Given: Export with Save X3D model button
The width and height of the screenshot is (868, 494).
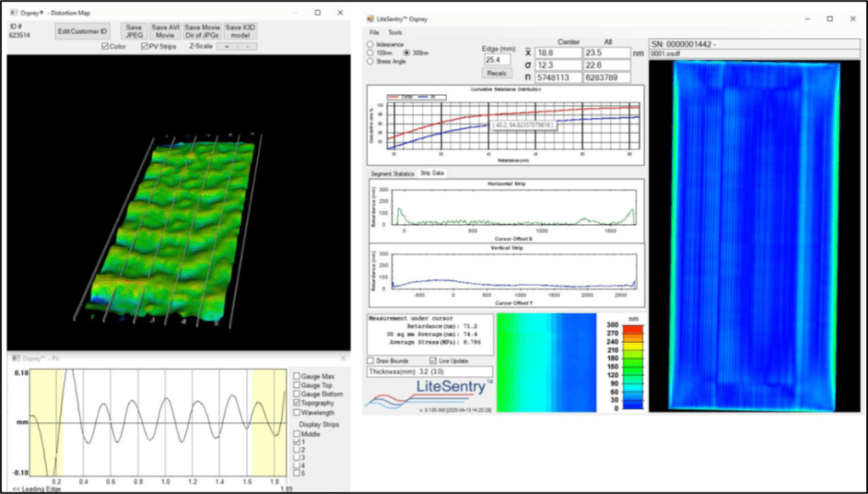Looking at the screenshot, I should pos(240,31).
